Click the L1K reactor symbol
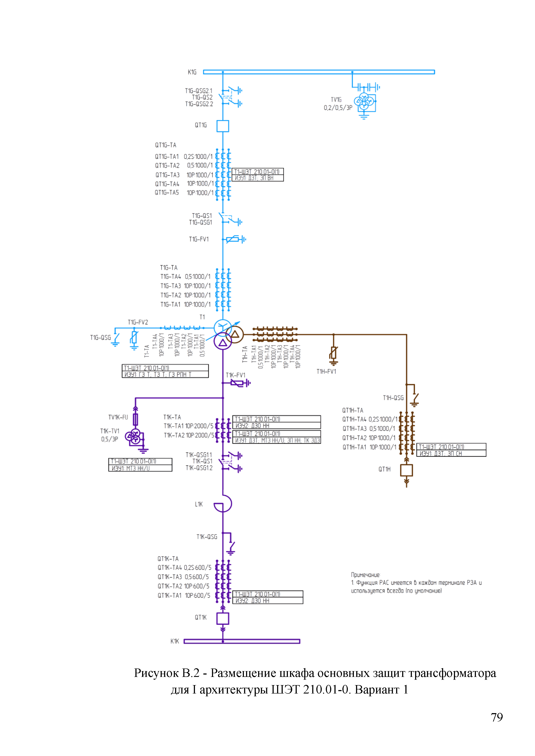Screen dimensions: 535x756 pyautogui.click(x=223, y=503)
